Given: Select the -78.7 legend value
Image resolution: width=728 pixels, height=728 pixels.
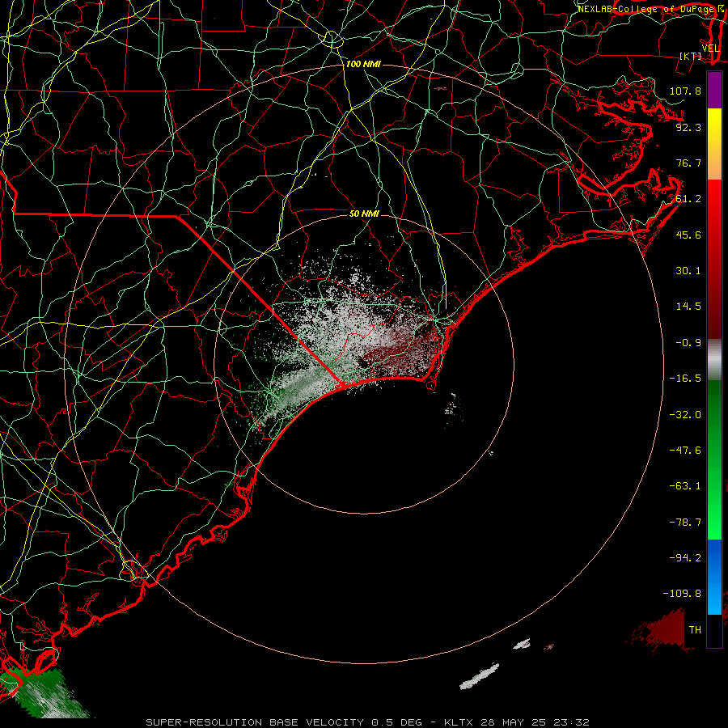Looking at the screenshot, I should coord(685,523).
